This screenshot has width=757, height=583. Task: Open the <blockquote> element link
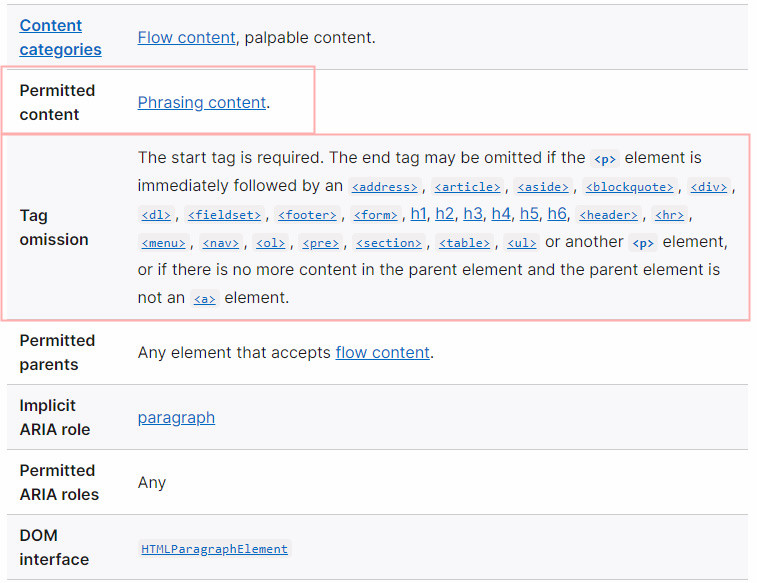pos(630,187)
